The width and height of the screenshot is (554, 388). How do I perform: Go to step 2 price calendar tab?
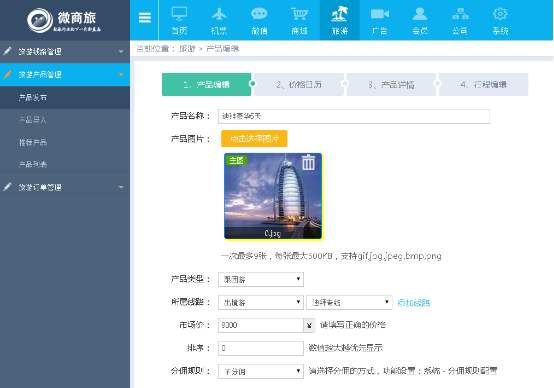tap(299, 84)
